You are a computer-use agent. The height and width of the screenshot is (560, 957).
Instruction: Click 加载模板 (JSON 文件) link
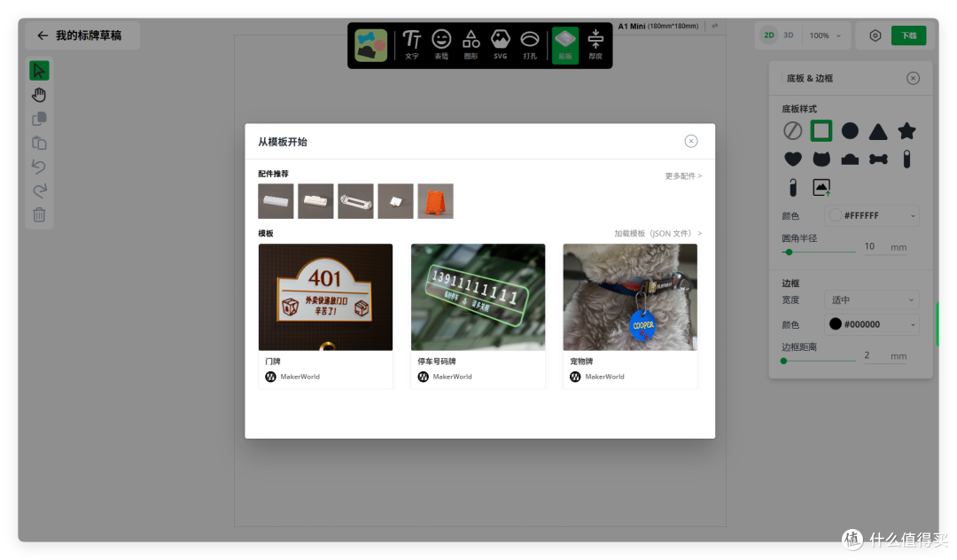point(657,233)
